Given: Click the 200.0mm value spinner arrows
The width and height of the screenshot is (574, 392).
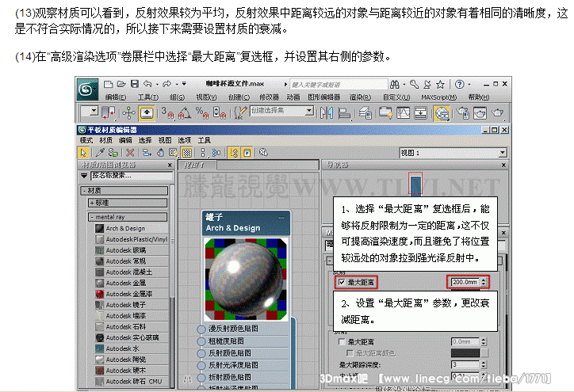Looking at the screenshot, I should point(484,282).
